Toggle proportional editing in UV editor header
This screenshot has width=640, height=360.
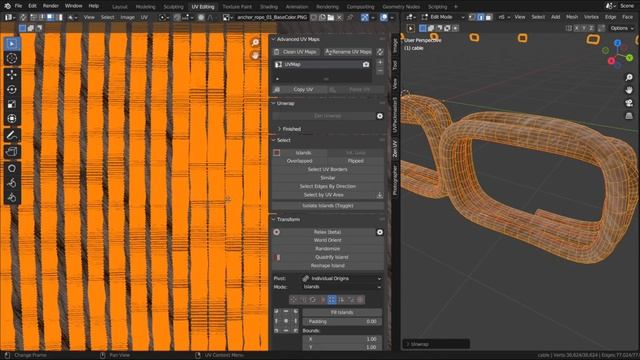(201, 18)
